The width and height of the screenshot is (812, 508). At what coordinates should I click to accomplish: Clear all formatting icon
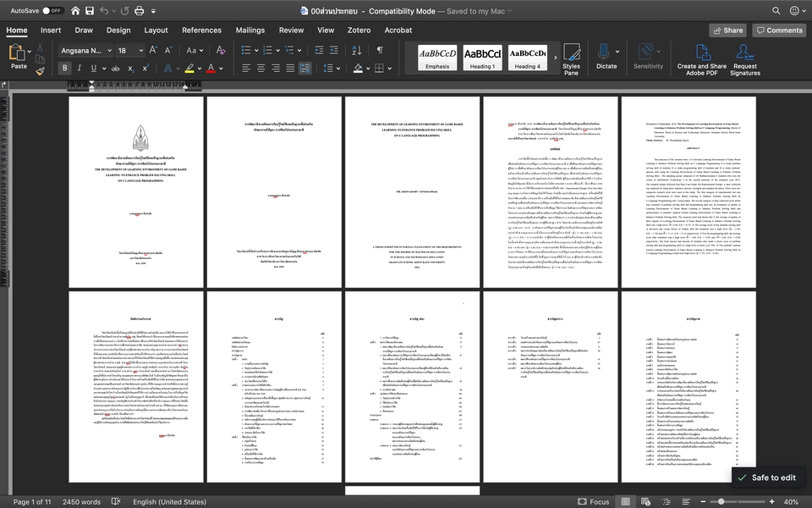pos(221,50)
